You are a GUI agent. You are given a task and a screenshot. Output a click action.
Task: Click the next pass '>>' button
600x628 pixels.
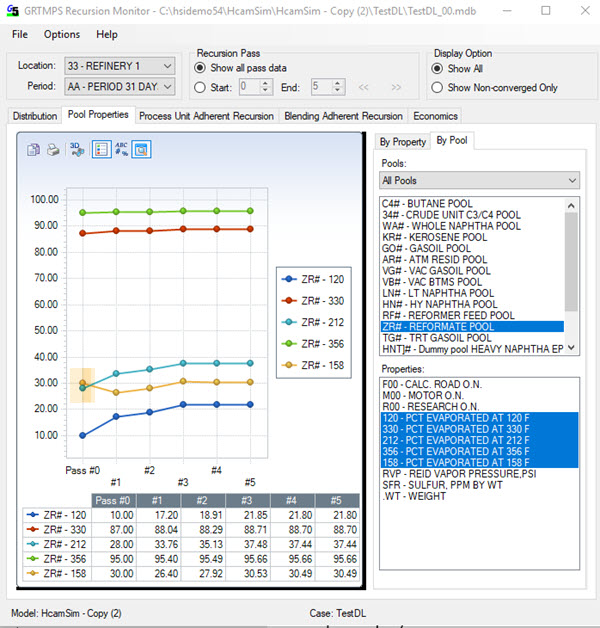point(396,87)
